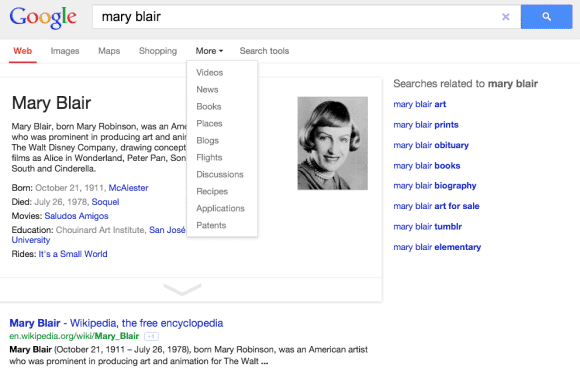Click the birth date October 21, 1911

(70, 188)
